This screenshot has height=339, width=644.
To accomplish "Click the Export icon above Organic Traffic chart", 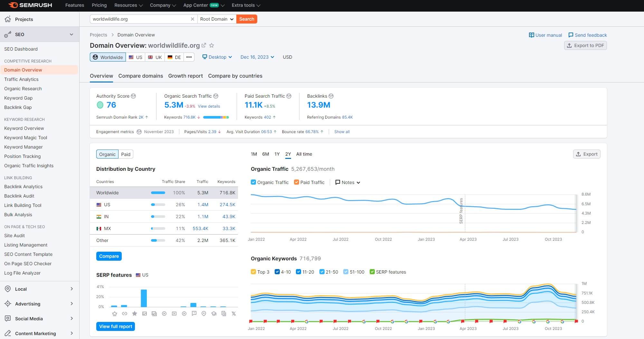I will point(578,154).
